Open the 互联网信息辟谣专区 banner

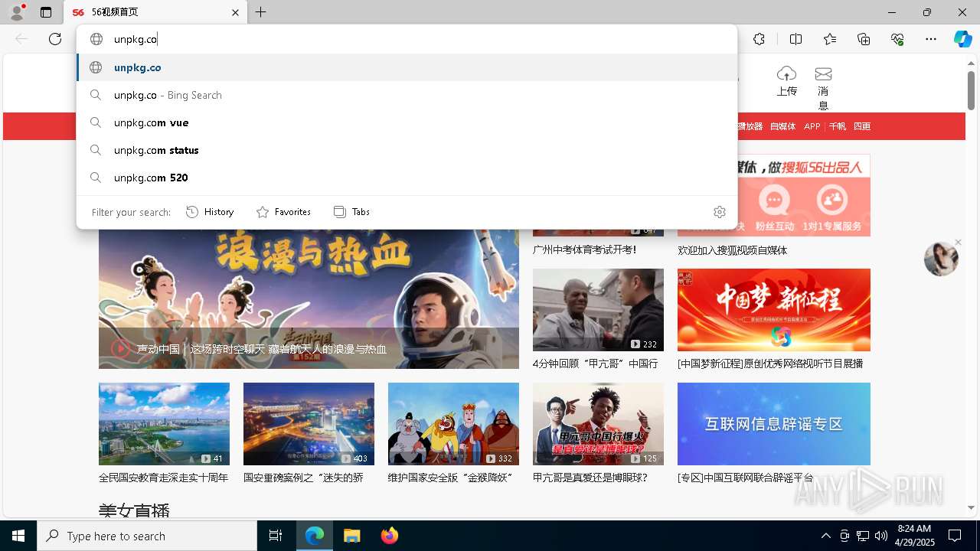[774, 424]
